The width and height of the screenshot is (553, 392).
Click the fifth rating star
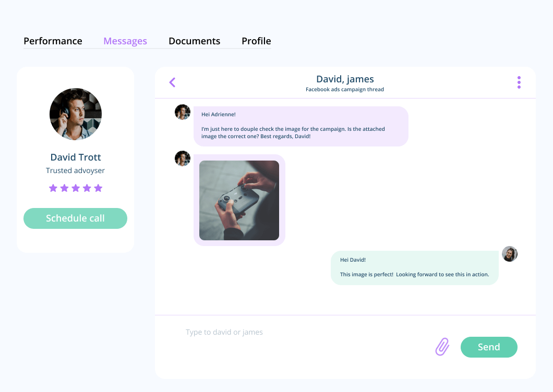click(99, 188)
